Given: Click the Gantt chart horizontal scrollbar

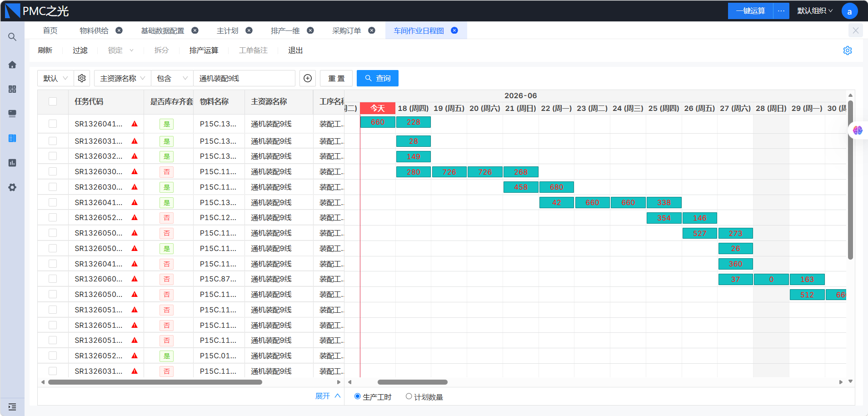Looking at the screenshot, I should tap(412, 382).
